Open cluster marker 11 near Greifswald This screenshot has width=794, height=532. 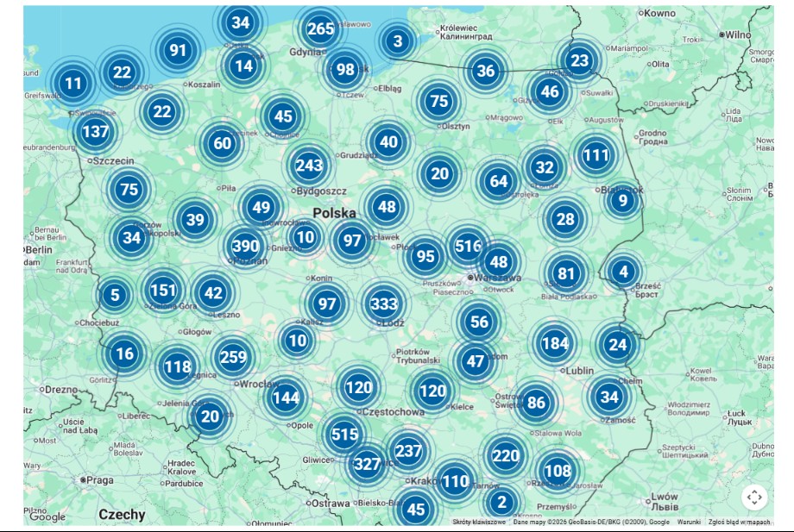72,83
